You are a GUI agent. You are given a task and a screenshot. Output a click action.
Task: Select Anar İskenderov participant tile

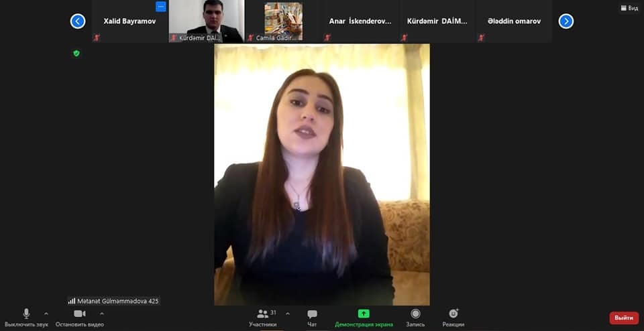[360, 21]
